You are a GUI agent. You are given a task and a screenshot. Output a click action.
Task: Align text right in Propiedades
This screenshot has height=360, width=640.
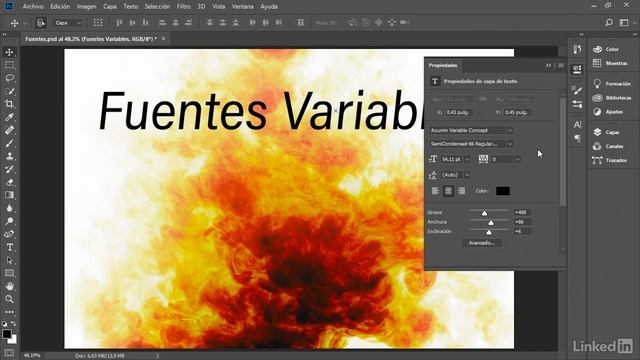[462, 191]
